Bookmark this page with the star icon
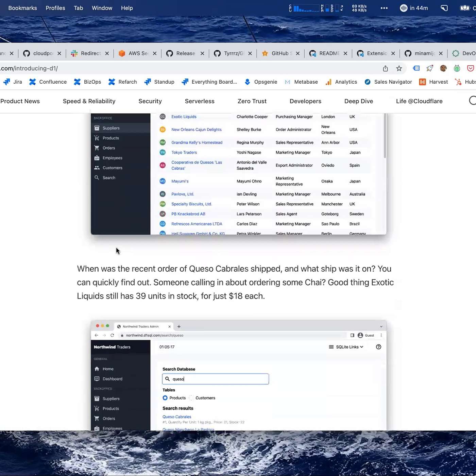This screenshot has width=476, height=476. coord(399,68)
